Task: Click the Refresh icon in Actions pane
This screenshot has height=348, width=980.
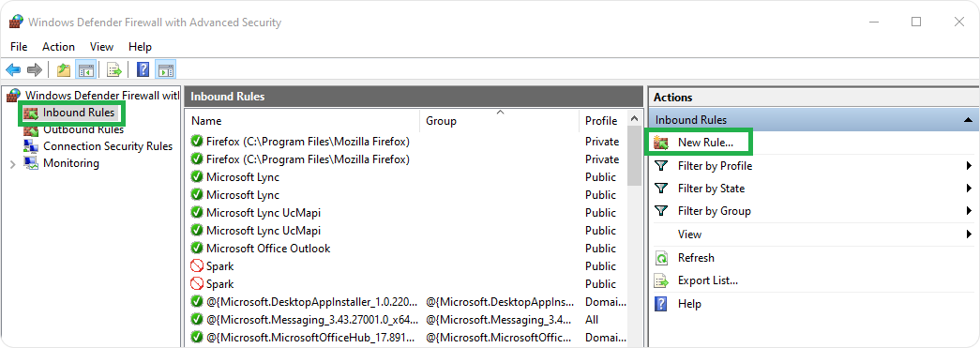Action: 661,257
